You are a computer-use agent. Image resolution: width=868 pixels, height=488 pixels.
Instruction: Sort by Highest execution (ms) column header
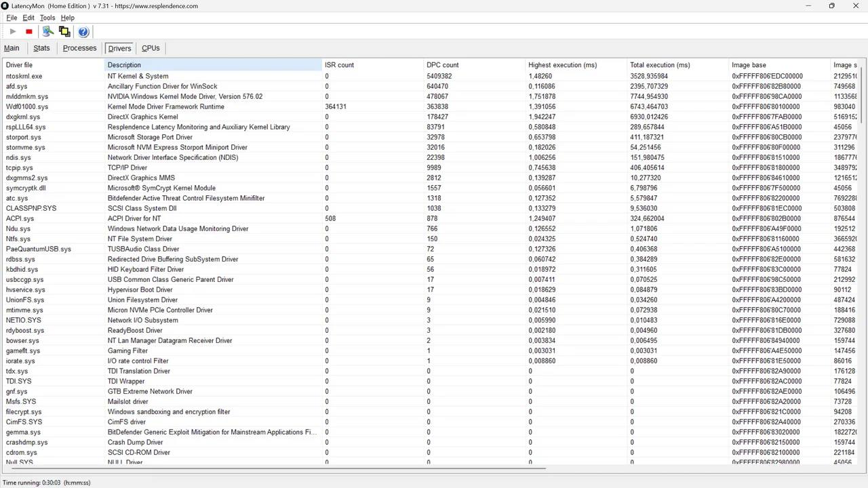562,65
